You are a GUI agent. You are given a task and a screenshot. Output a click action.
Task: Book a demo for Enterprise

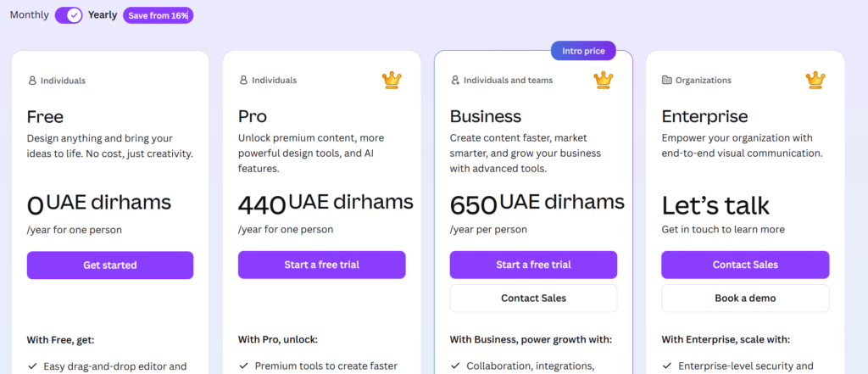coord(745,298)
